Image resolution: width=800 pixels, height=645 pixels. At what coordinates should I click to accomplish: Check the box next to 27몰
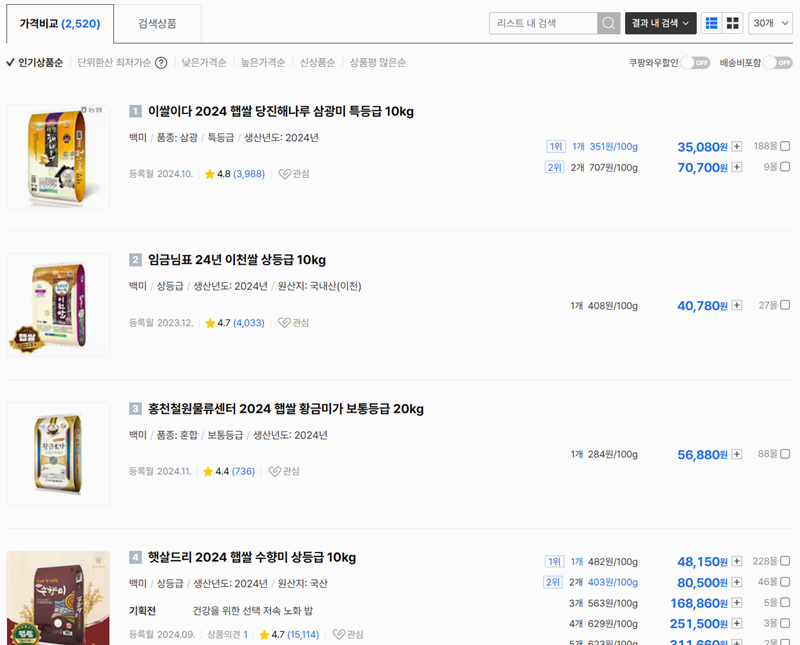785,305
